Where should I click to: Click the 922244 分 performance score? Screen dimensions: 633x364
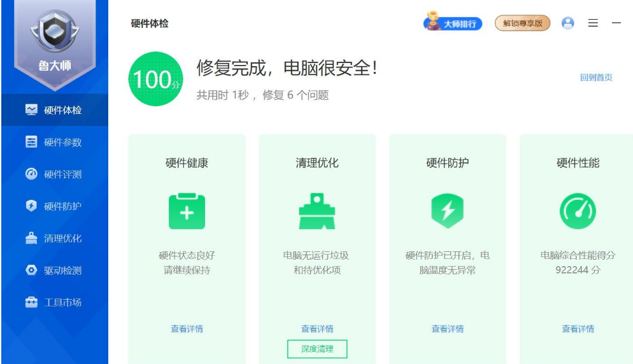click(x=578, y=270)
